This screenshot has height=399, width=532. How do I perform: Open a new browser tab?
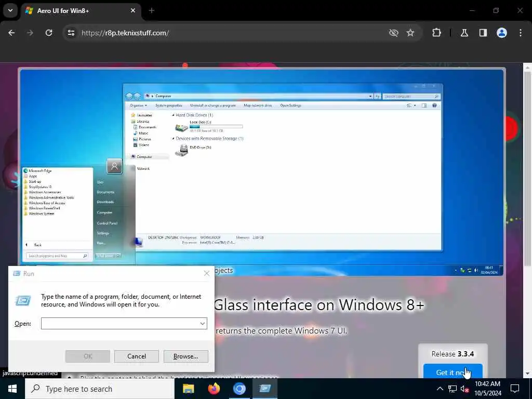click(x=152, y=10)
